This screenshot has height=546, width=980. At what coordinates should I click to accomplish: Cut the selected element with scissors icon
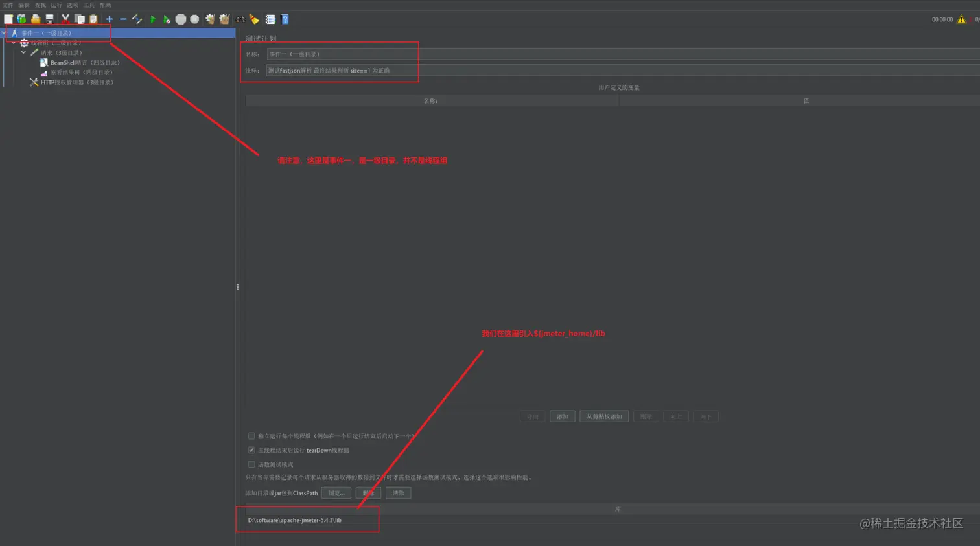click(x=65, y=19)
